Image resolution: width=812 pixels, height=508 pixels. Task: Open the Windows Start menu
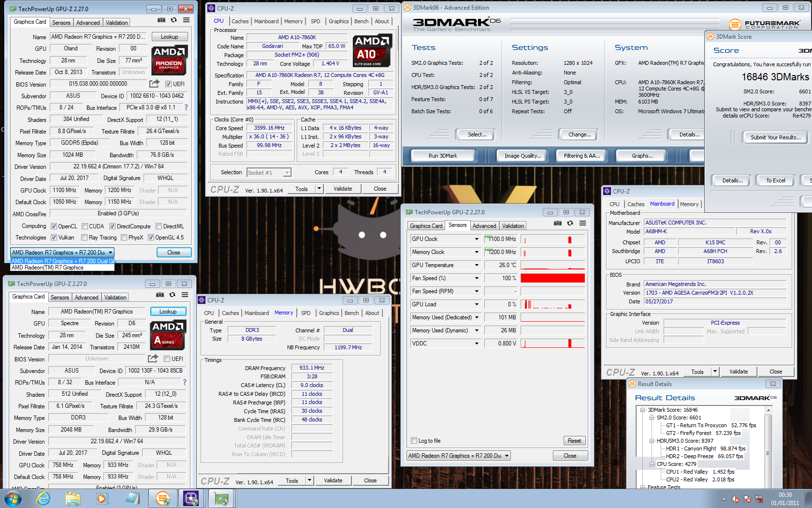pyautogui.click(x=13, y=498)
